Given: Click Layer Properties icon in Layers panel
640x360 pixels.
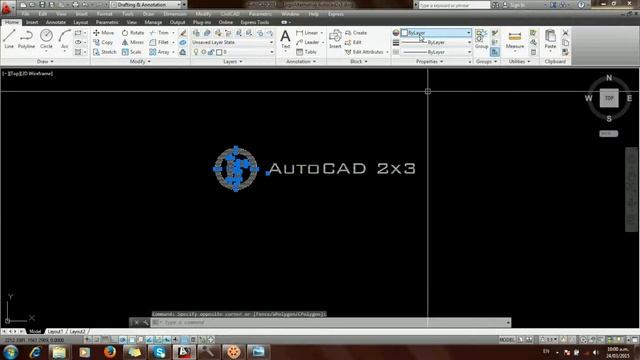Looking at the screenshot, I should click(x=196, y=33).
